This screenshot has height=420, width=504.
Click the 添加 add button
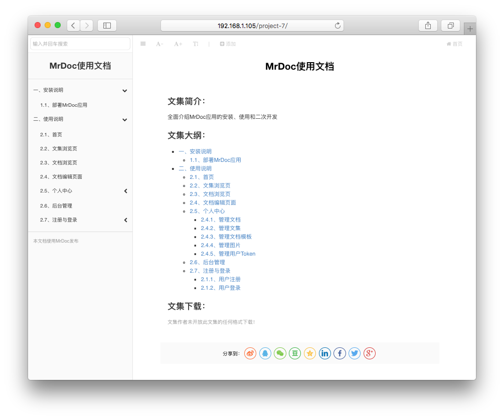point(228,44)
